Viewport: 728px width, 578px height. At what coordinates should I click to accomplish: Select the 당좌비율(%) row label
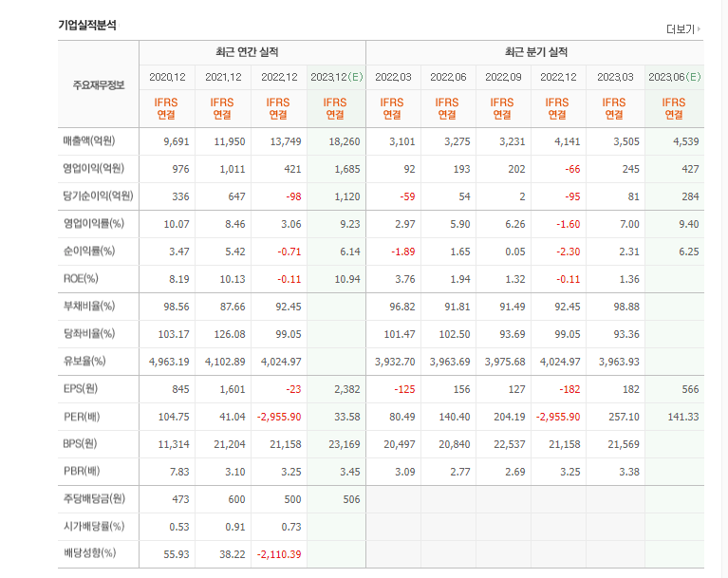point(89,333)
